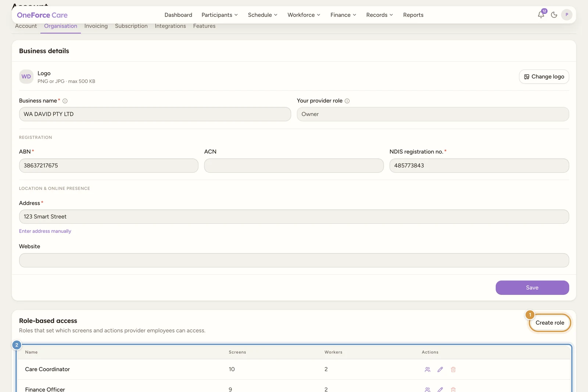
Task: Click Enter address manually link
Action: tap(45, 231)
